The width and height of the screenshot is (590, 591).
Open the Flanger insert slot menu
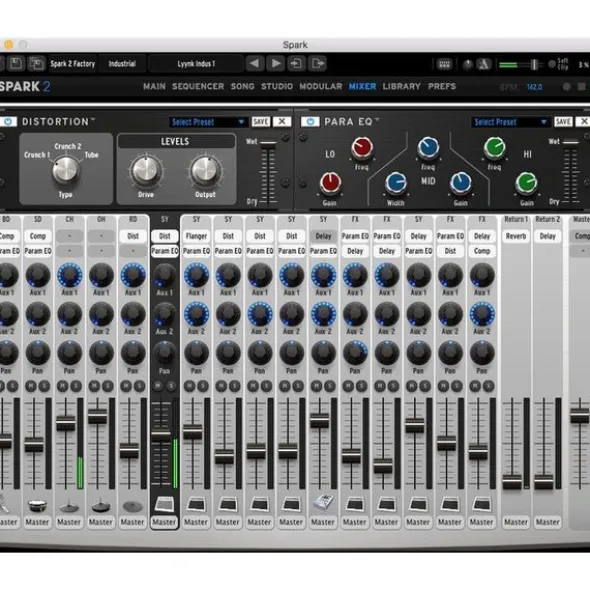pyautogui.click(x=196, y=236)
